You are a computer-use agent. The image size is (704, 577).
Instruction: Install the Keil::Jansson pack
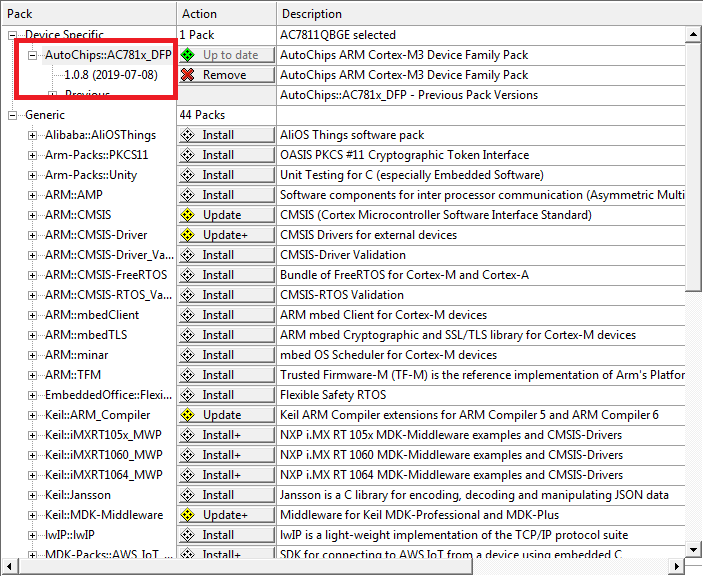227,495
